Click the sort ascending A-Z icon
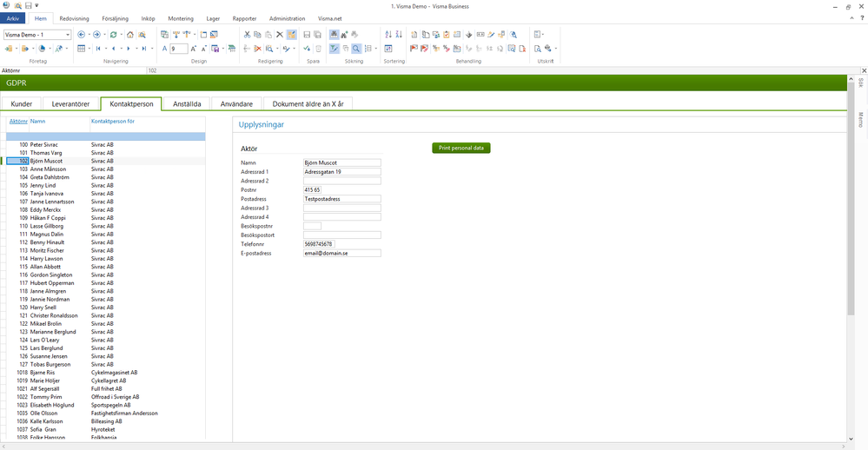The image size is (868, 450). tap(388, 35)
